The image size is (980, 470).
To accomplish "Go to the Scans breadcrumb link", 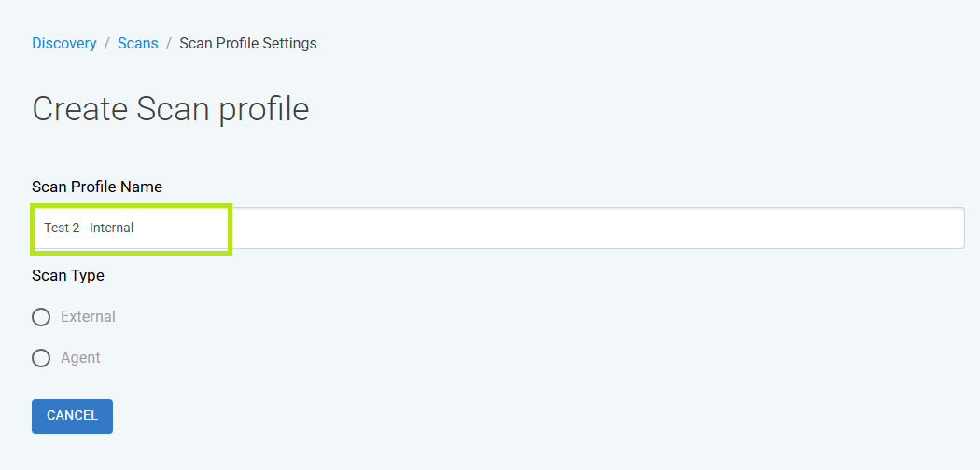I will pyautogui.click(x=137, y=44).
